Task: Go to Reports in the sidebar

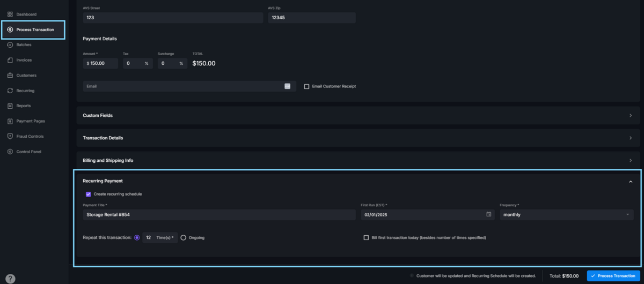Action: click(24, 106)
